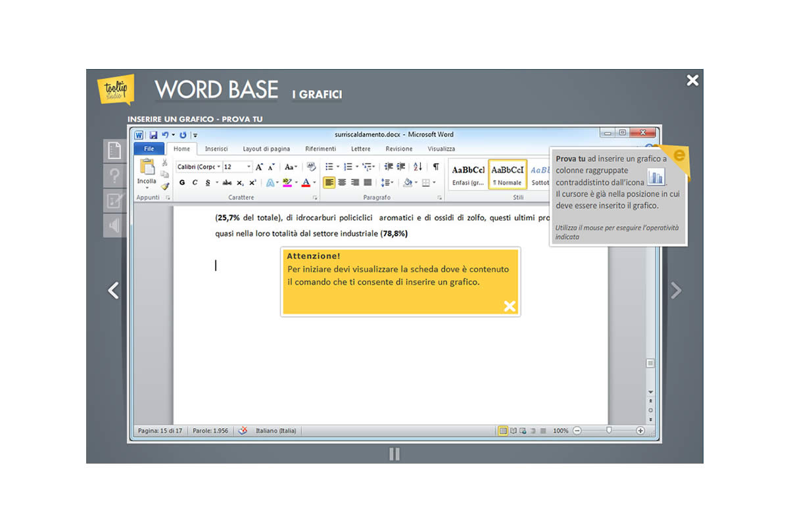Apply the Enfasi (gr... style

pyautogui.click(x=468, y=174)
